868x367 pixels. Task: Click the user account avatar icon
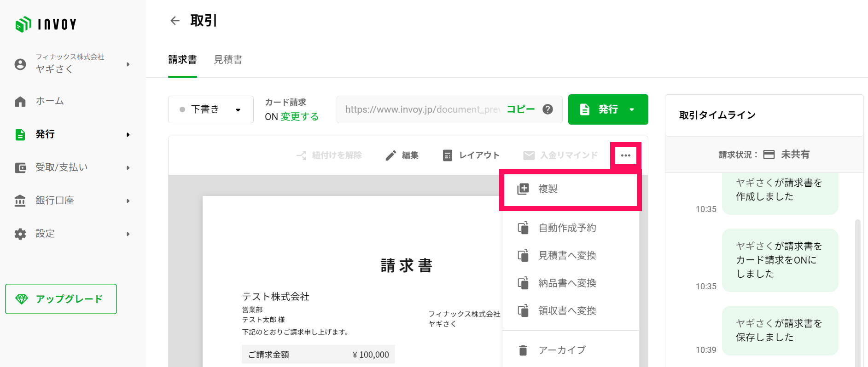coord(20,64)
